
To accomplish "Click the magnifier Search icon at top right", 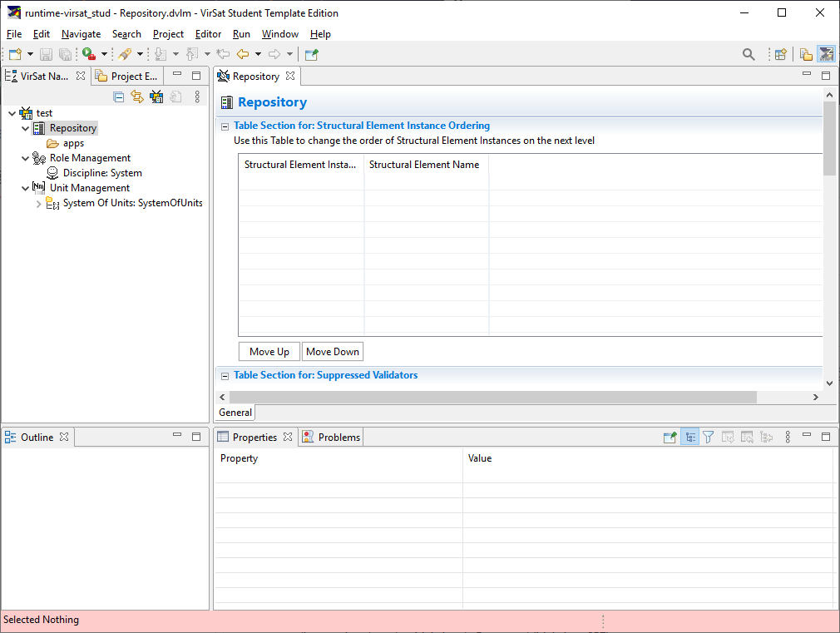I will pyautogui.click(x=749, y=54).
